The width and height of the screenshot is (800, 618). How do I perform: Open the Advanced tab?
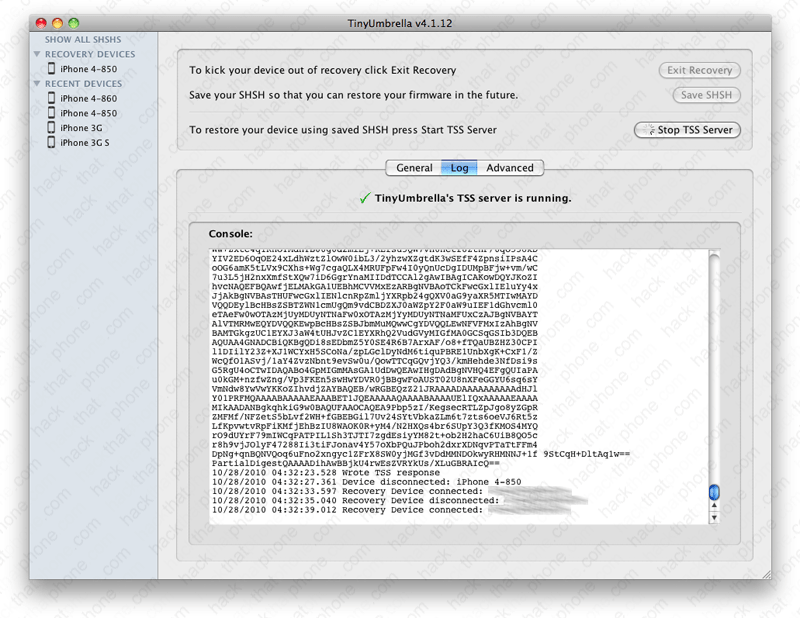pyautogui.click(x=510, y=168)
